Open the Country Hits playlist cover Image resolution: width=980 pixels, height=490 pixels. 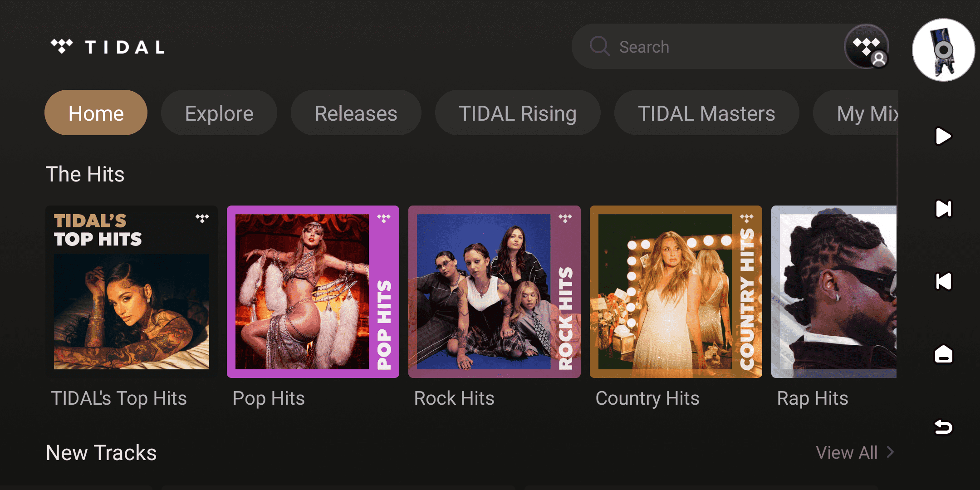click(676, 292)
